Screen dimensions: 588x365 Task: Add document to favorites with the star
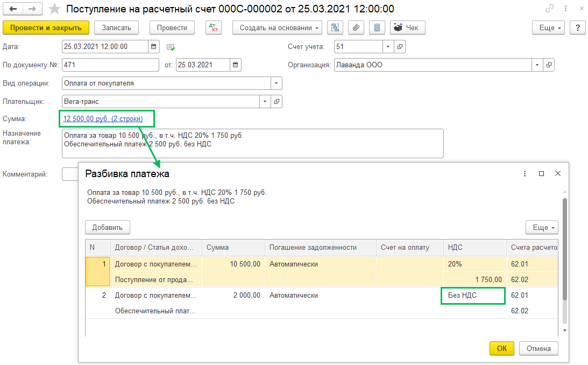click(x=54, y=9)
